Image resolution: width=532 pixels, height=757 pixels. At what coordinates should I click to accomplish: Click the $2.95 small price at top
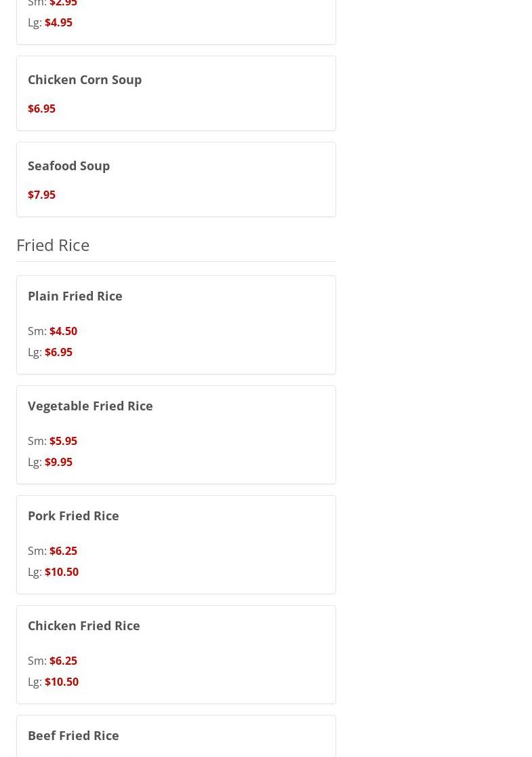(63, 3)
